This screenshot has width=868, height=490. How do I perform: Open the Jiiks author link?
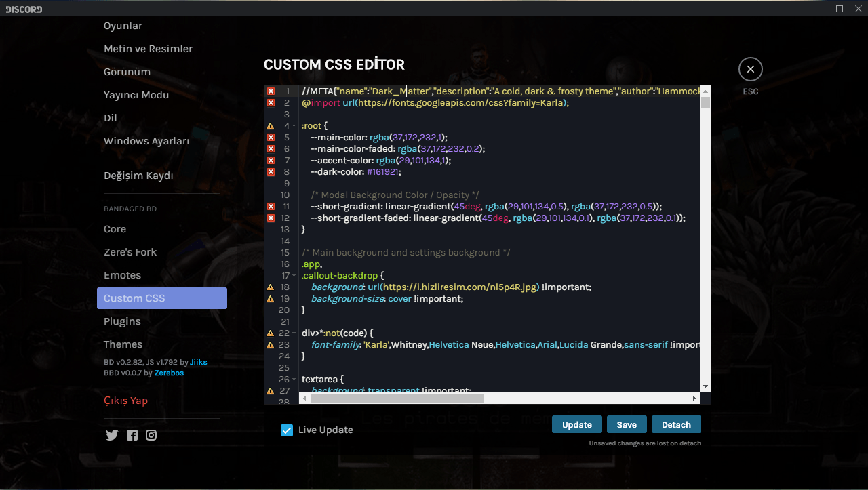(x=199, y=362)
